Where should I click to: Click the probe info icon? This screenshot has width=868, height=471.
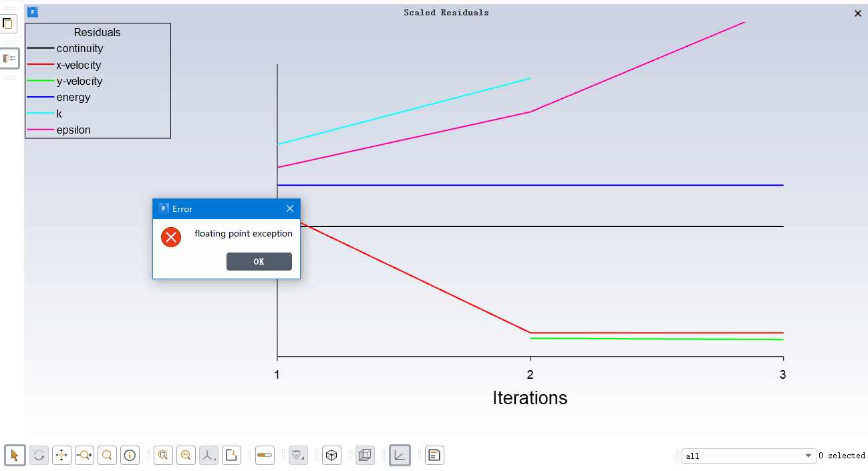tap(130, 456)
